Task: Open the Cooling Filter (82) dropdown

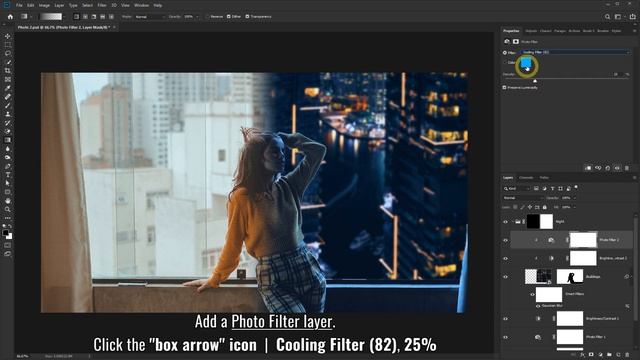Action: 575,52
